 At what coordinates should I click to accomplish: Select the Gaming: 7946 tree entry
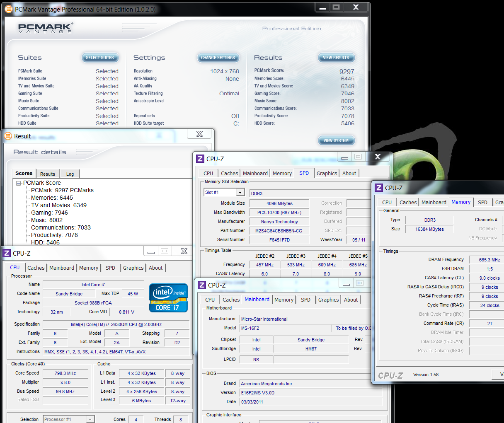pos(49,213)
